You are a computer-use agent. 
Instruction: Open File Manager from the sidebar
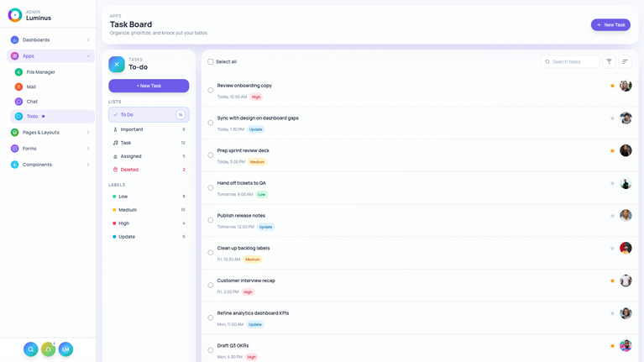pyautogui.click(x=40, y=72)
